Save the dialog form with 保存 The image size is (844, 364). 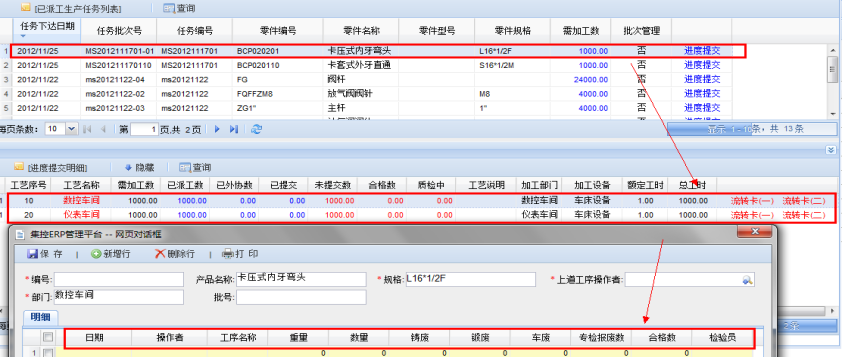(x=45, y=254)
